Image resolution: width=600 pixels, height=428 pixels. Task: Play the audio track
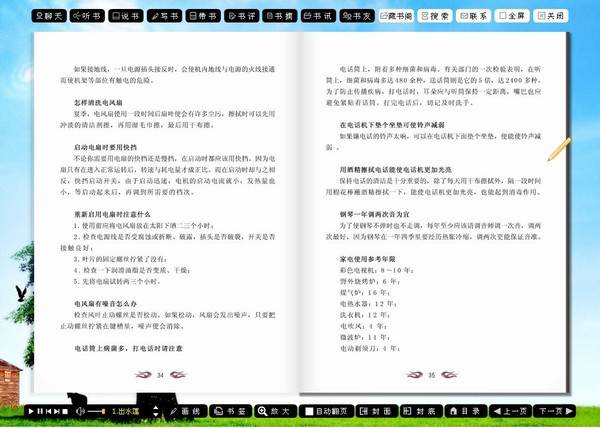[x=31, y=411]
